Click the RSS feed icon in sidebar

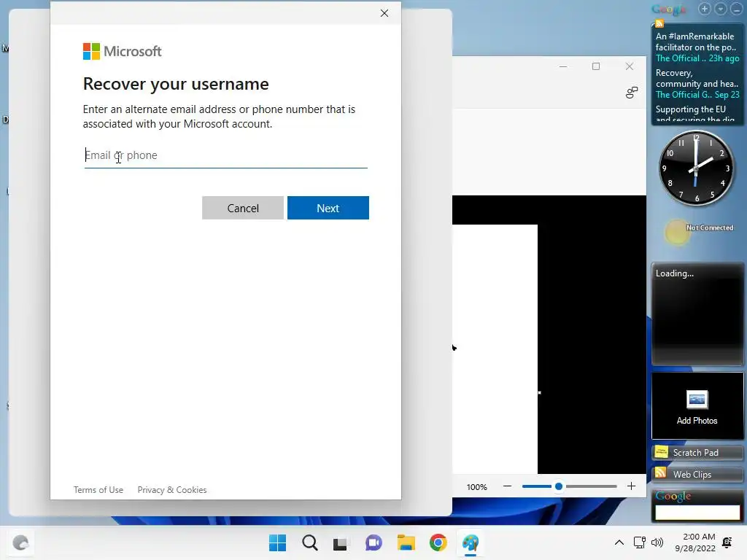coord(659,23)
